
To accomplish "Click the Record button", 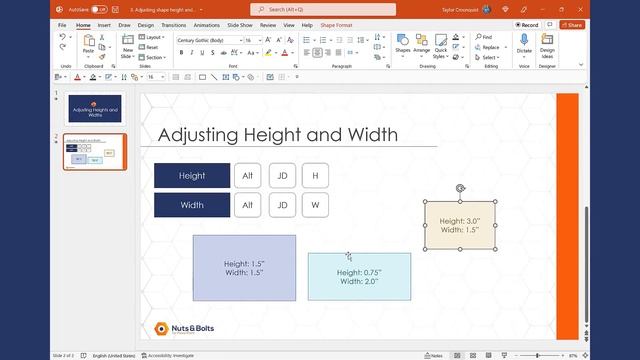I will 527,25.
